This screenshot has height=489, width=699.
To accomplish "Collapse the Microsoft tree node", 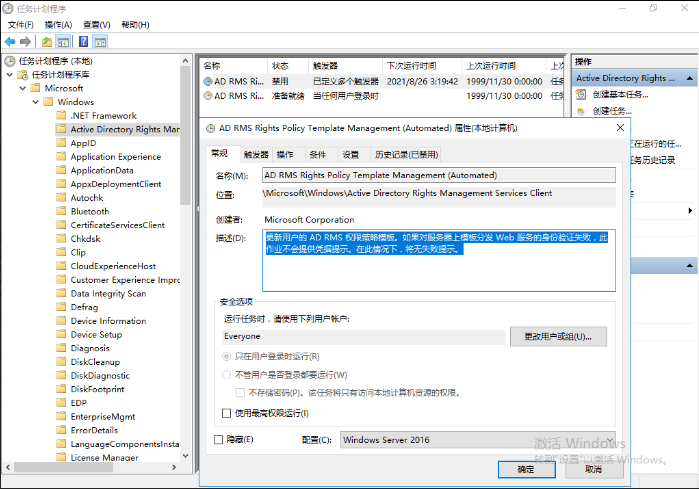I will (23, 88).
